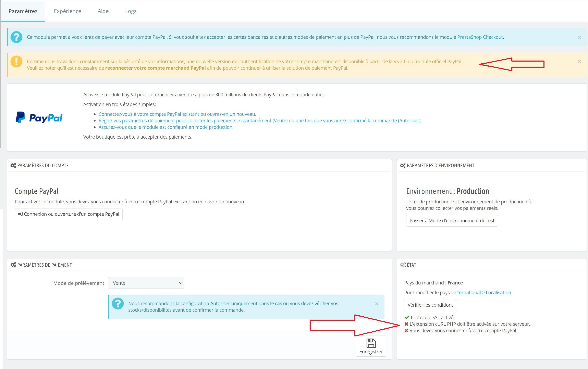
Task: Switch to the Expérience tab
Action: tap(67, 11)
